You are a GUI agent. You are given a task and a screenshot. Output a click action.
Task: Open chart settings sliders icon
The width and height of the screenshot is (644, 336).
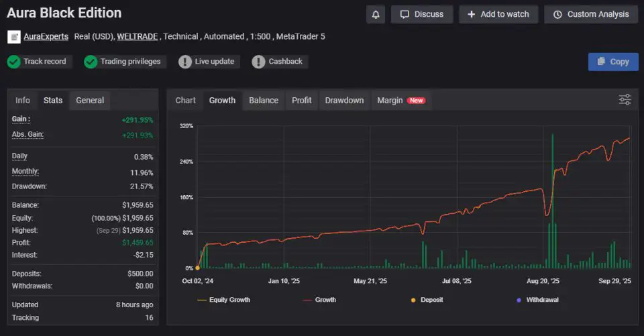(625, 100)
